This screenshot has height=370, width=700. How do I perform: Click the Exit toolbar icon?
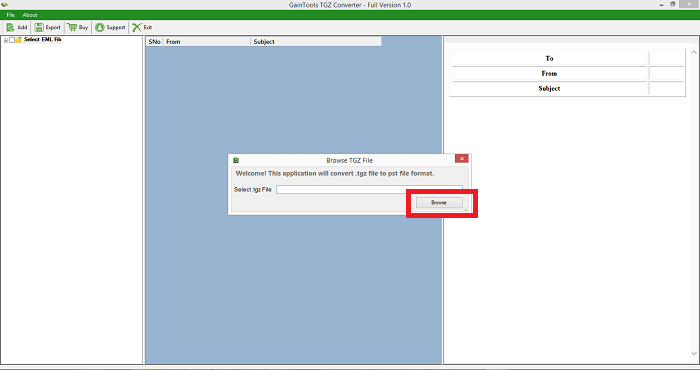coord(137,27)
